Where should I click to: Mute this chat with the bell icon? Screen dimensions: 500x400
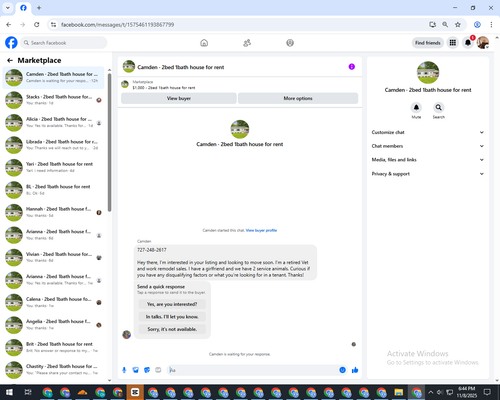pos(416,107)
